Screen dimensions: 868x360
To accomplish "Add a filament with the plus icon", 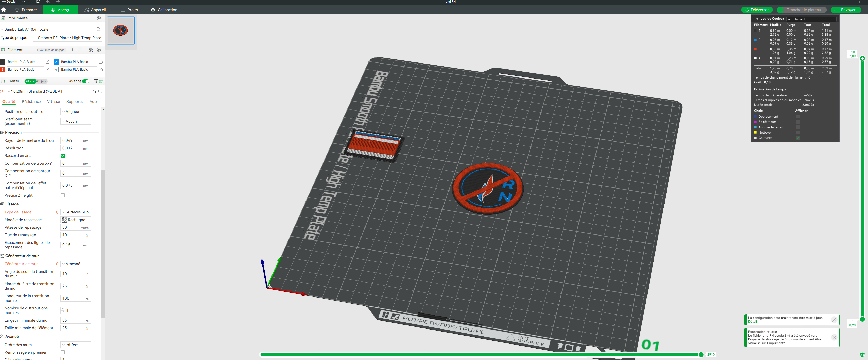I will (x=72, y=50).
